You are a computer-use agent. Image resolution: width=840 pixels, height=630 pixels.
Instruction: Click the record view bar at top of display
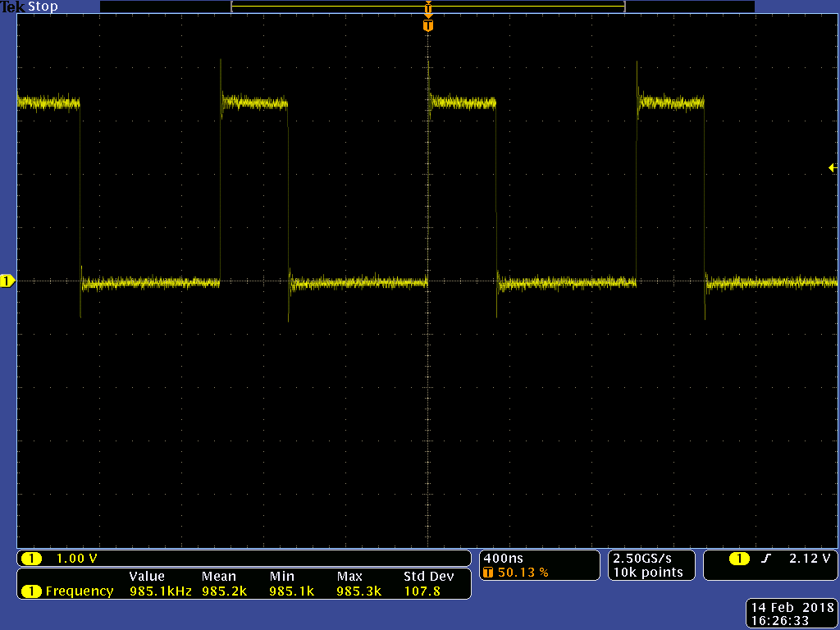[x=427, y=7]
